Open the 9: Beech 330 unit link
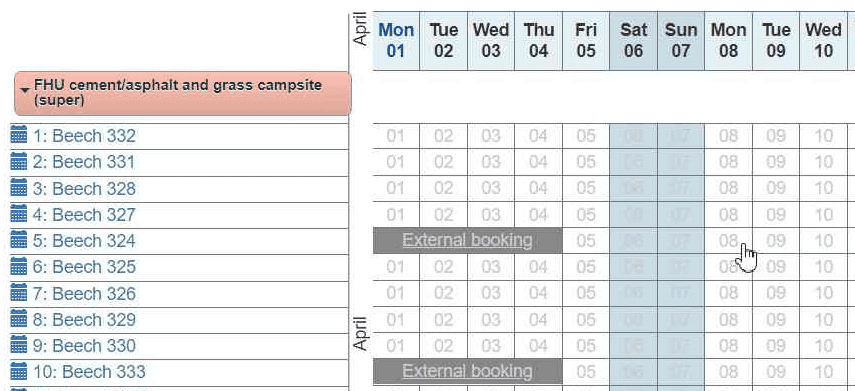 click(x=85, y=346)
